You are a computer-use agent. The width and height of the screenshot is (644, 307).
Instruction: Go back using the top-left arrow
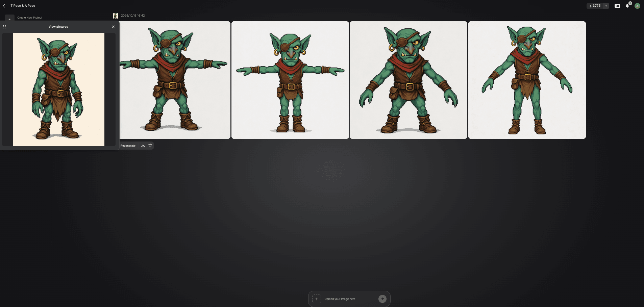click(4, 6)
